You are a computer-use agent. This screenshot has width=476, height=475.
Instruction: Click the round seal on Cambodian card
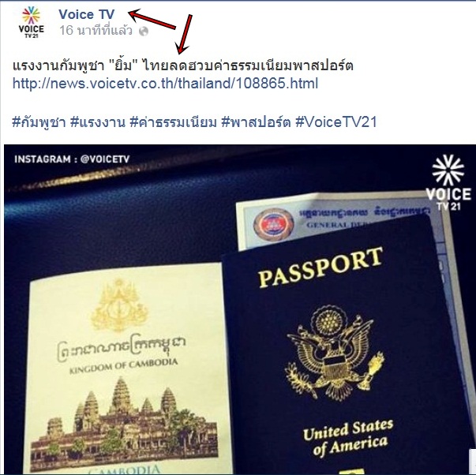(273, 225)
